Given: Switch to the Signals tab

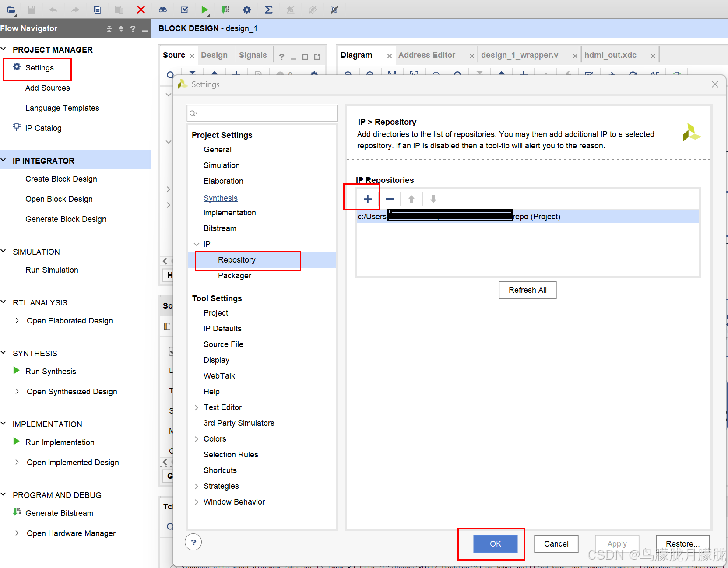Looking at the screenshot, I should click(x=253, y=55).
